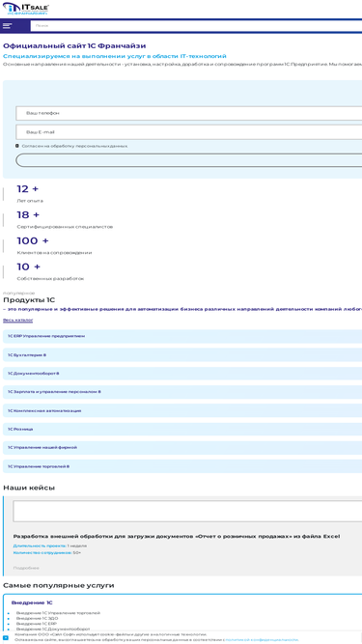Open '1С ERP Управление предприятием' product
Screen dimensions: 362x644
click(x=182, y=336)
